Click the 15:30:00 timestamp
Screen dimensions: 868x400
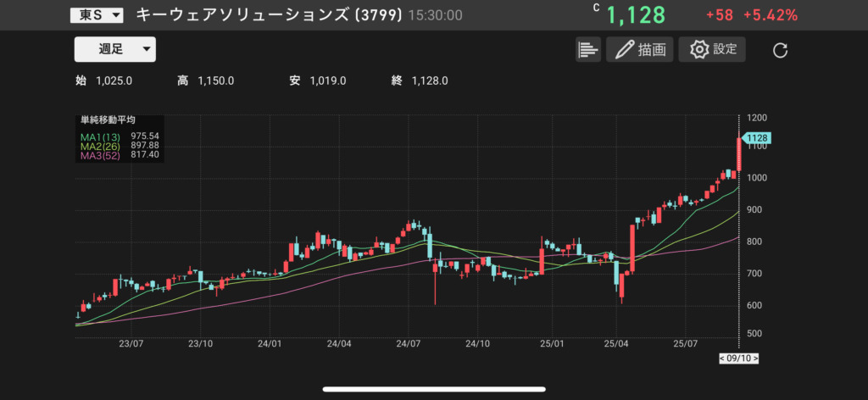(435, 15)
